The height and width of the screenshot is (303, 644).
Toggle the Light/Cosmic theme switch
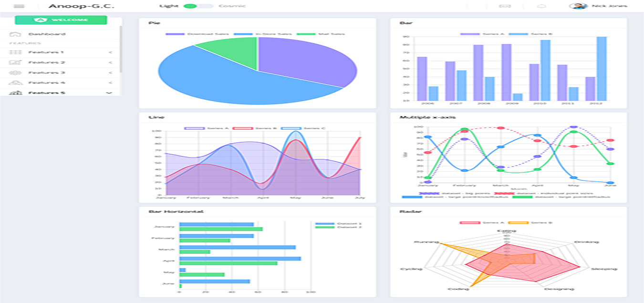tap(198, 6)
